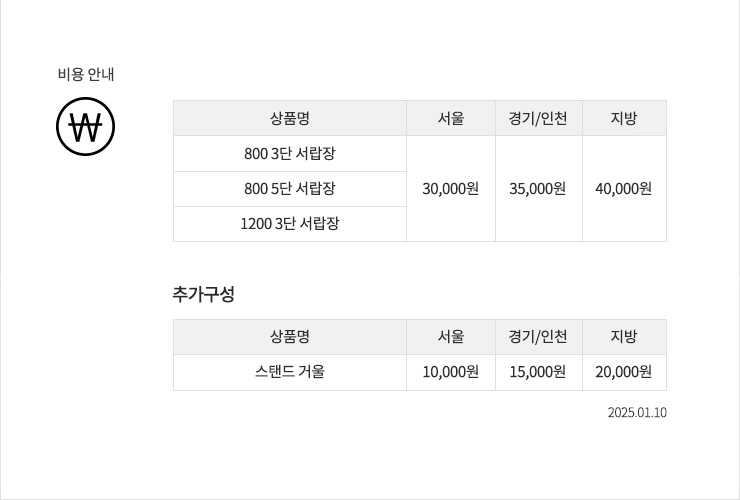Select the 15,000원 mirror price

538,372
